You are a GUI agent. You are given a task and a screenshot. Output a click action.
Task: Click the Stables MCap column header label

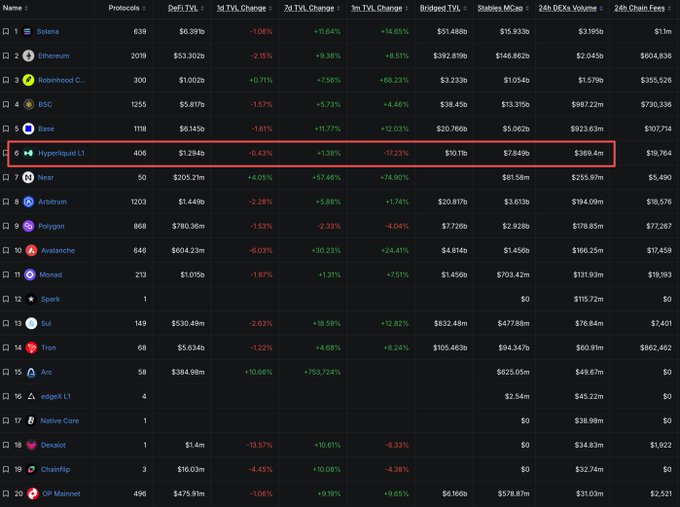[500, 8]
